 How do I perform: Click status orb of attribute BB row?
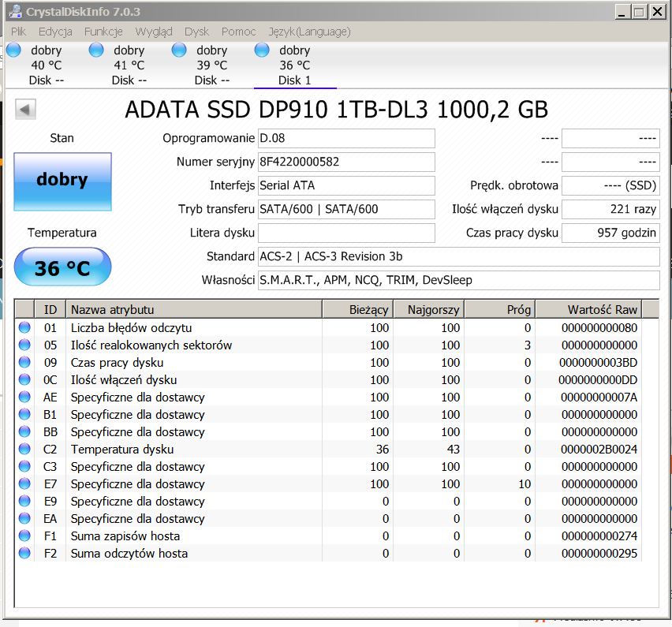24,431
